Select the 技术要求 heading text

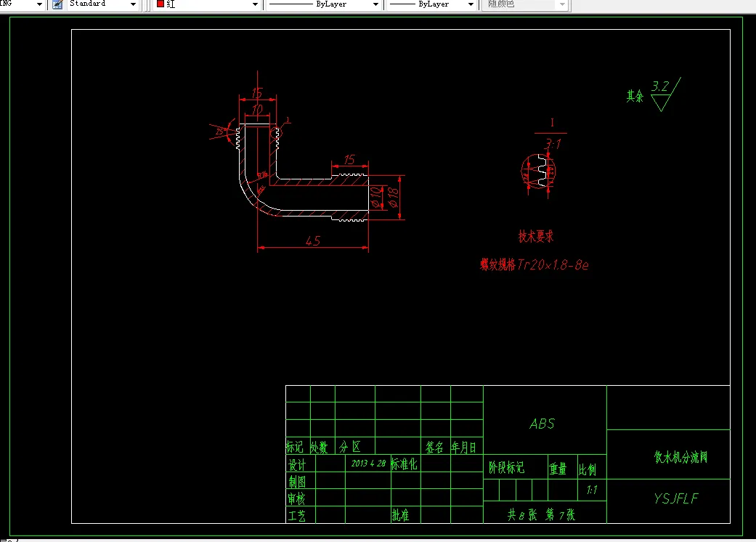pos(535,236)
